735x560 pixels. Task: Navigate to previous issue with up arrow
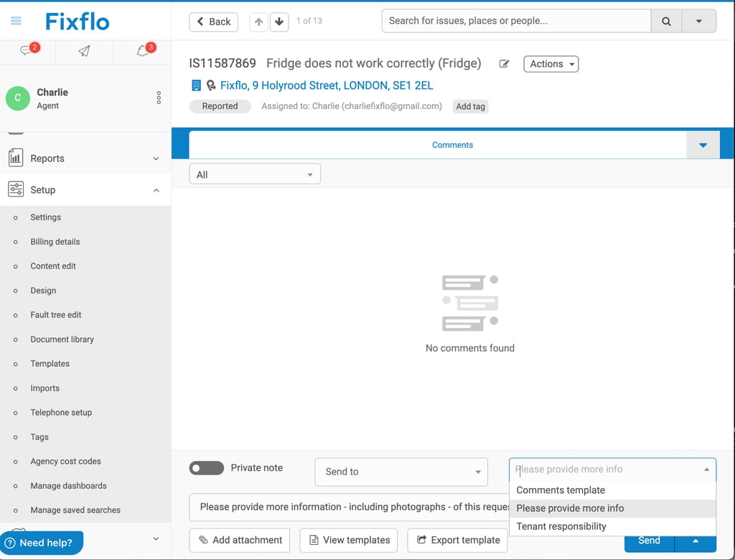tap(258, 22)
